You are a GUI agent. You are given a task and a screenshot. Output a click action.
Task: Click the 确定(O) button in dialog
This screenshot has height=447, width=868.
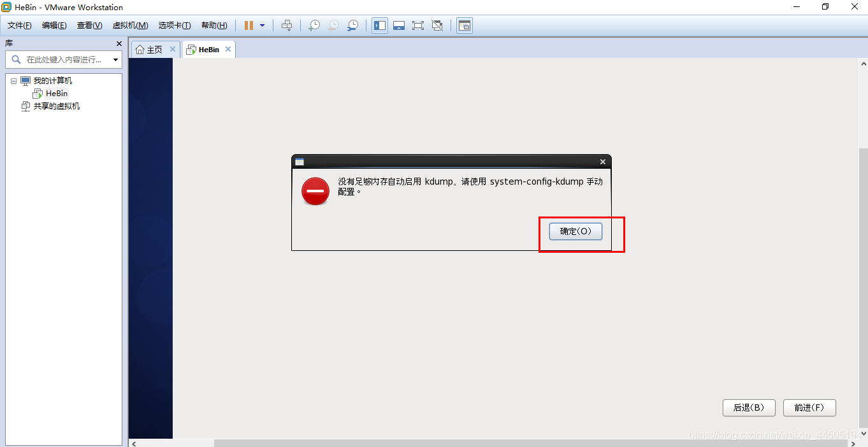(x=575, y=231)
